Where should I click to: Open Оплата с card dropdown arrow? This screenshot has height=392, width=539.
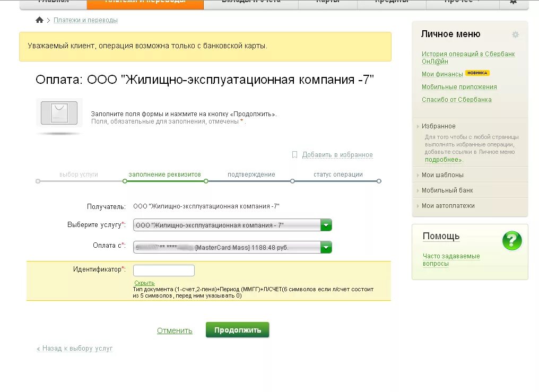(x=326, y=247)
